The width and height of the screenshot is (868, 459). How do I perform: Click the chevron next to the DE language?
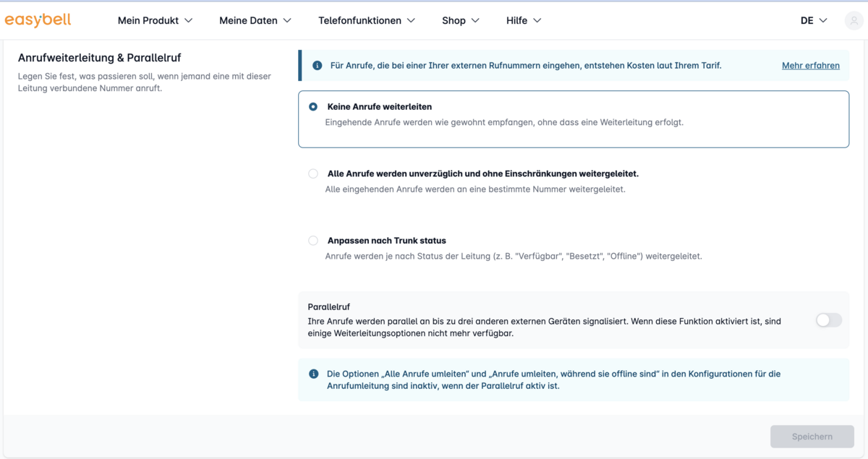click(x=823, y=20)
